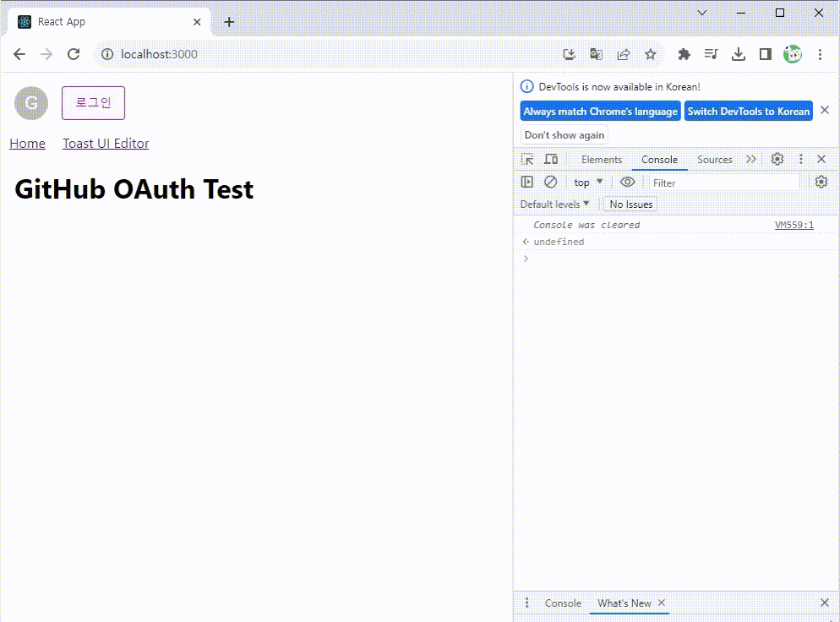Switch to the Sources tab
Viewport: 840px width, 622px height.
click(x=714, y=160)
